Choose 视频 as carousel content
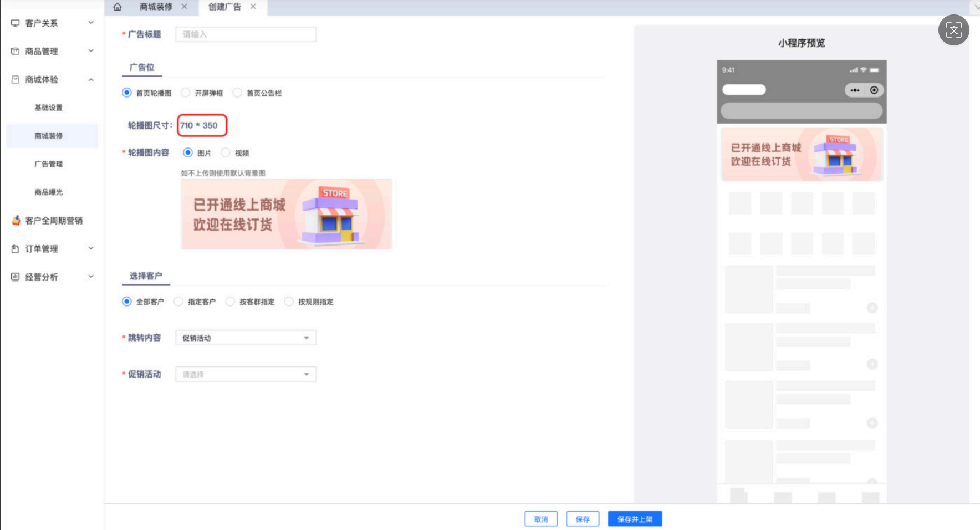This screenshot has height=530, width=980. (x=226, y=153)
